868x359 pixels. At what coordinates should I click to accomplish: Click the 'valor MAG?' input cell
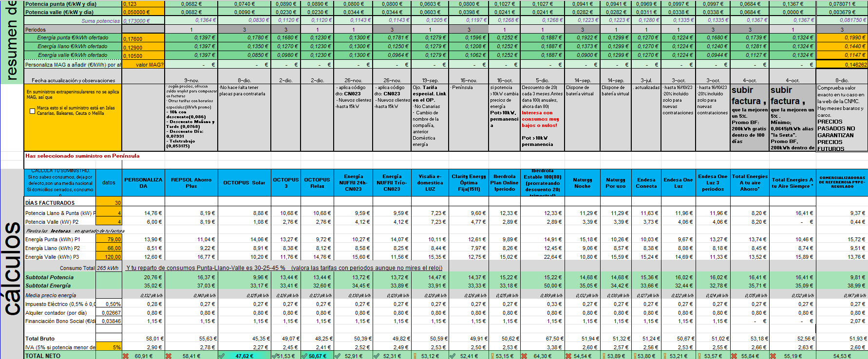[143, 65]
